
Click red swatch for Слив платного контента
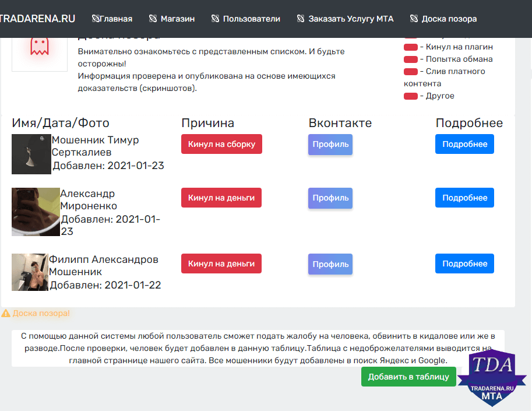coord(411,72)
